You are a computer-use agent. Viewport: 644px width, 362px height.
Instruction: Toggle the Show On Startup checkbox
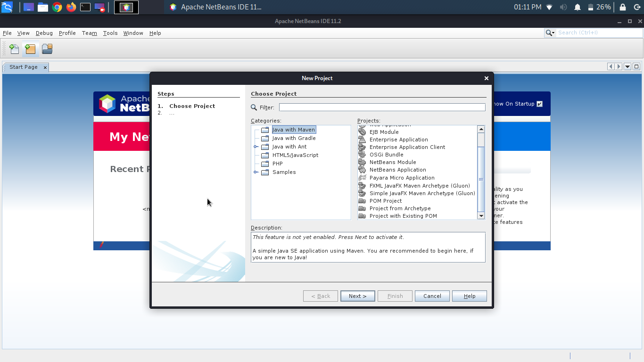540,104
